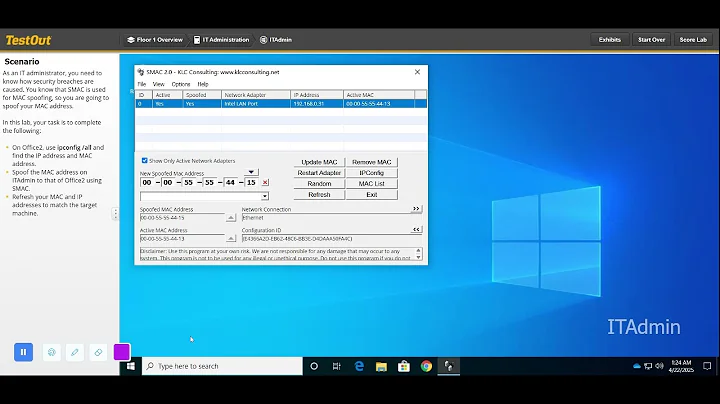Expand the combo box below MAC fields
Image resolution: width=720 pixels, height=404 pixels.
(x=264, y=196)
